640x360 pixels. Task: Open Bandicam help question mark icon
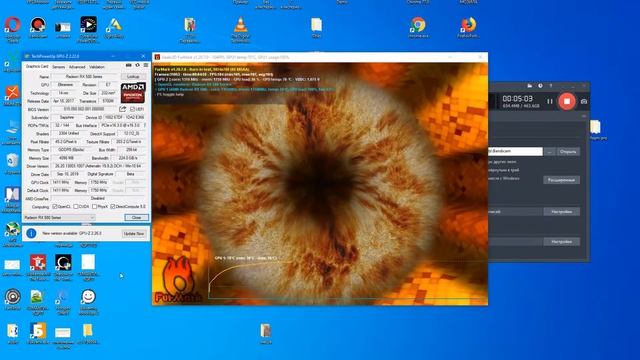click(x=551, y=86)
